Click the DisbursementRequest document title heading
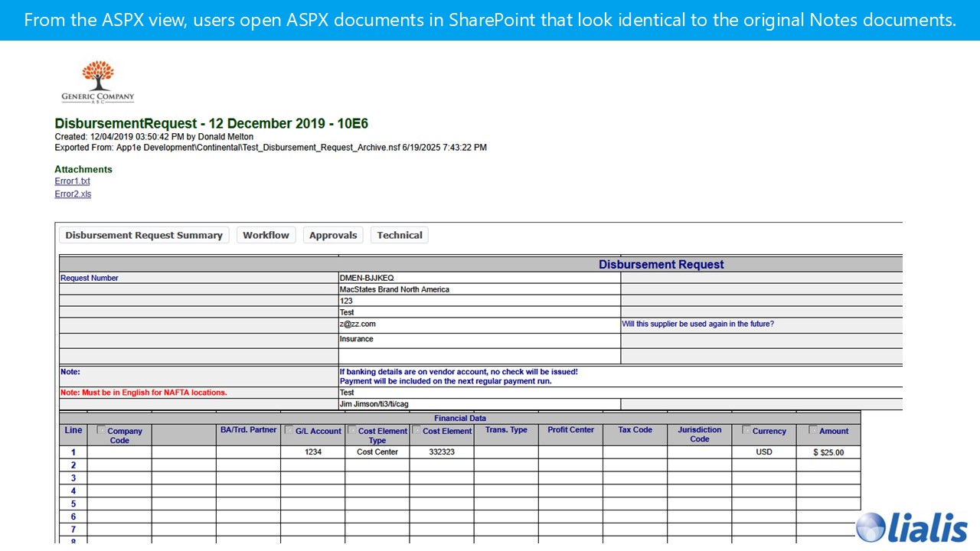This screenshot has height=551, width=980. click(x=211, y=124)
